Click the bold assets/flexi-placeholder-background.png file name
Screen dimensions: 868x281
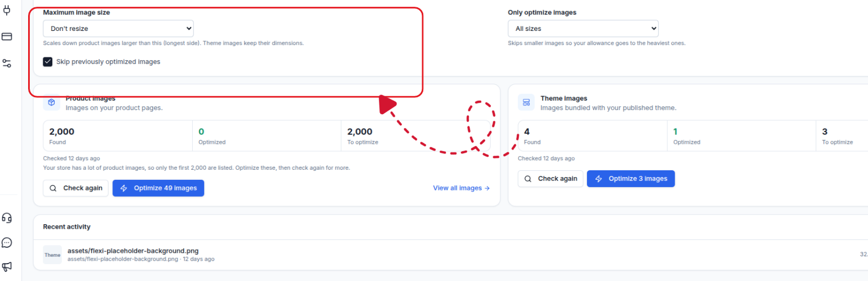coord(133,251)
